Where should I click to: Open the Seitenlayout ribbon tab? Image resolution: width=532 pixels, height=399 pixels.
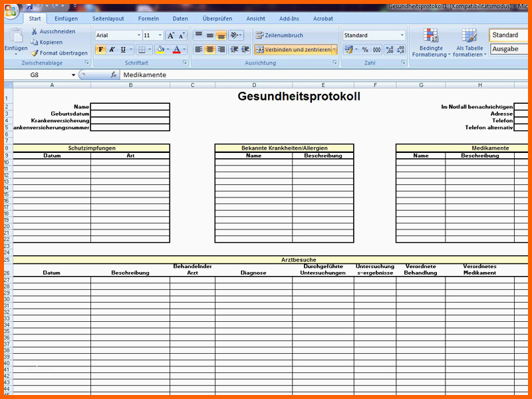pyautogui.click(x=108, y=19)
